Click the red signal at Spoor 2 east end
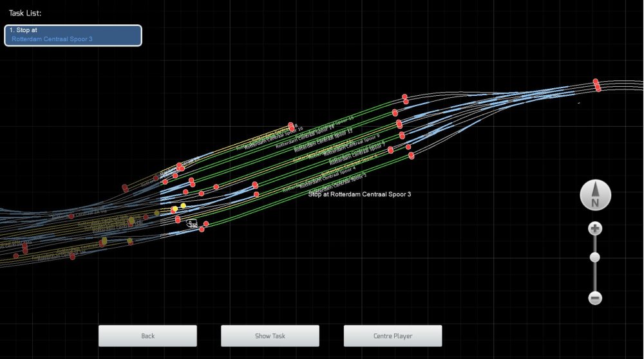The width and height of the screenshot is (644, 359). (x=411, y=156)
